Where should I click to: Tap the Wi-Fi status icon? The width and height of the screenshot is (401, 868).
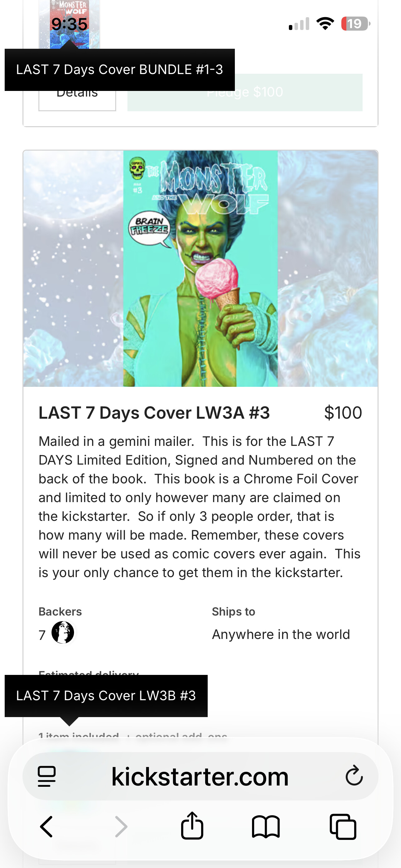coord(325,23)
